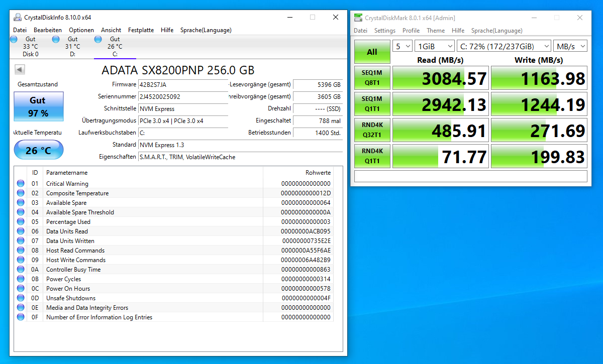This screenshot has width=603, height=364.
Task: Open Bearbeiten menu
Action: click(x=48, y=30)
